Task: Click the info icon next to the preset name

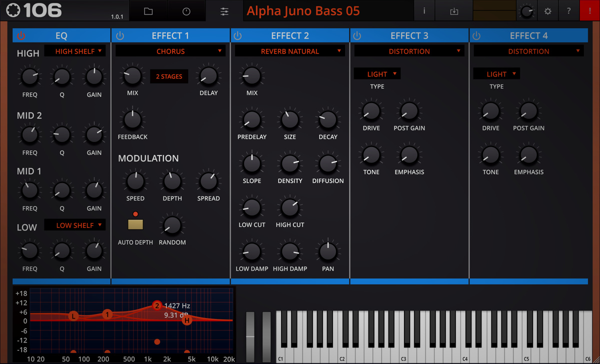Action: 424,10
